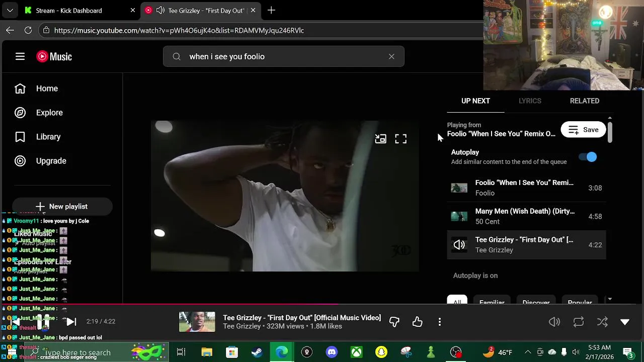Collapse the player page with down arrow
Image resolution: width=644 pixels, height=362 pixels.
(625, 322)
